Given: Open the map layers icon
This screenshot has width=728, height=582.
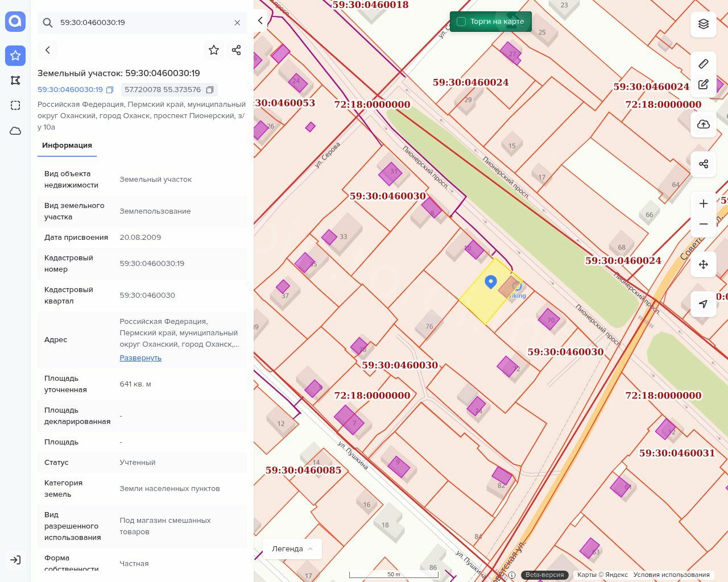Looking at the screenshot, I should [x=704, y=24].
